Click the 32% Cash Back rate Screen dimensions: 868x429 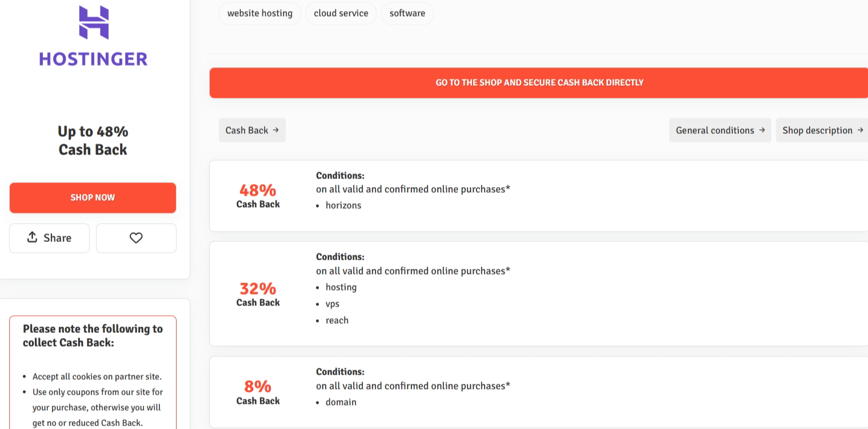pyautogui.click(x=258, y=288)
